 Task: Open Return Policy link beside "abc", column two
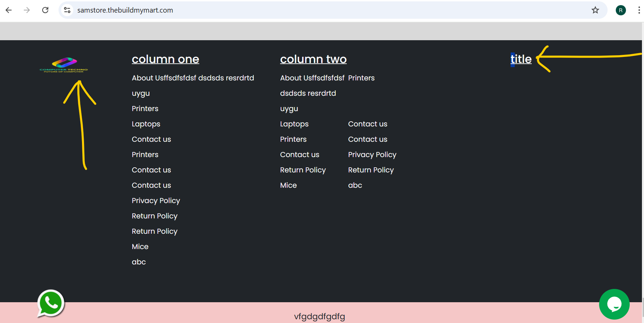pos(371,170)
